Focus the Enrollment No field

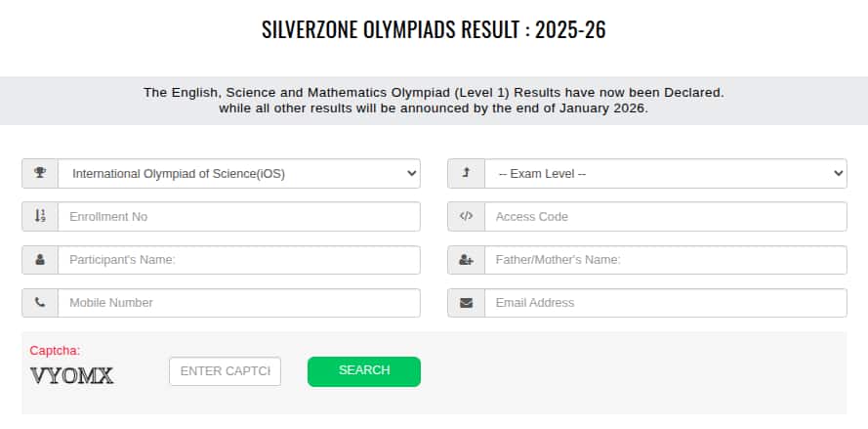point(239,217)
